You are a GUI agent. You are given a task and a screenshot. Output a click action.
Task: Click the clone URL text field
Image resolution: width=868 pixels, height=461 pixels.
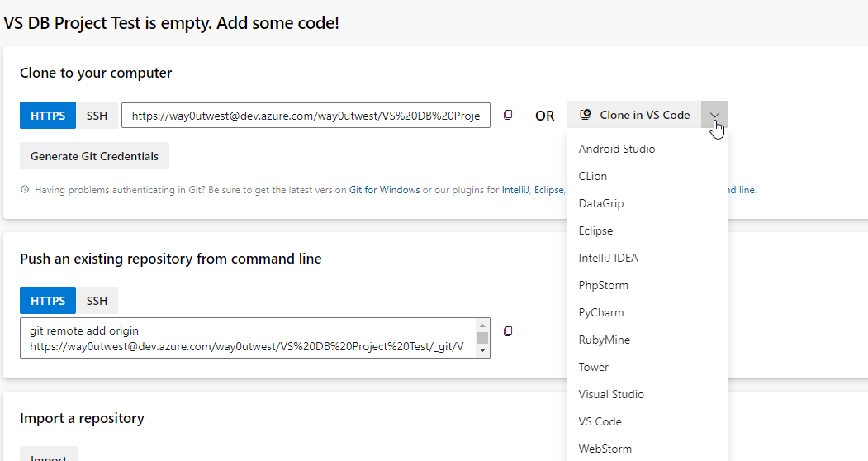click(306, 116)
